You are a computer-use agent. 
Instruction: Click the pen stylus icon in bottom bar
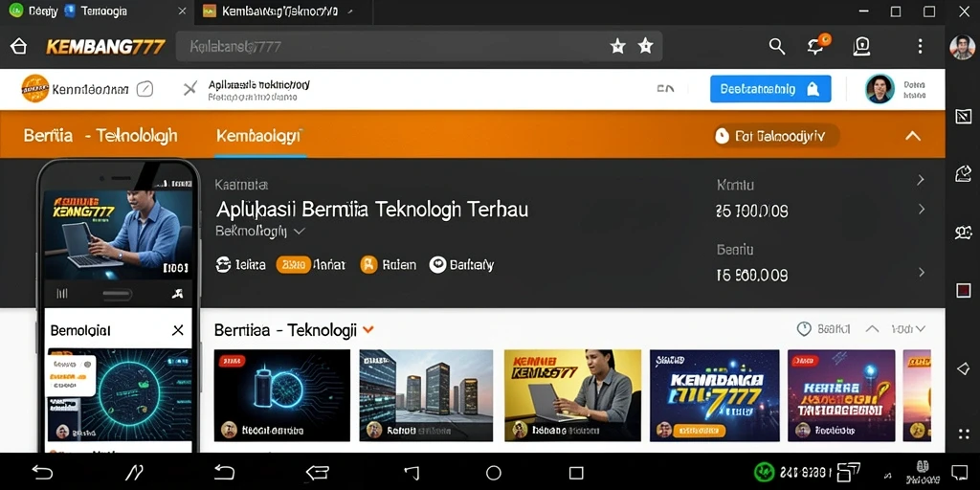pos(134,473)
